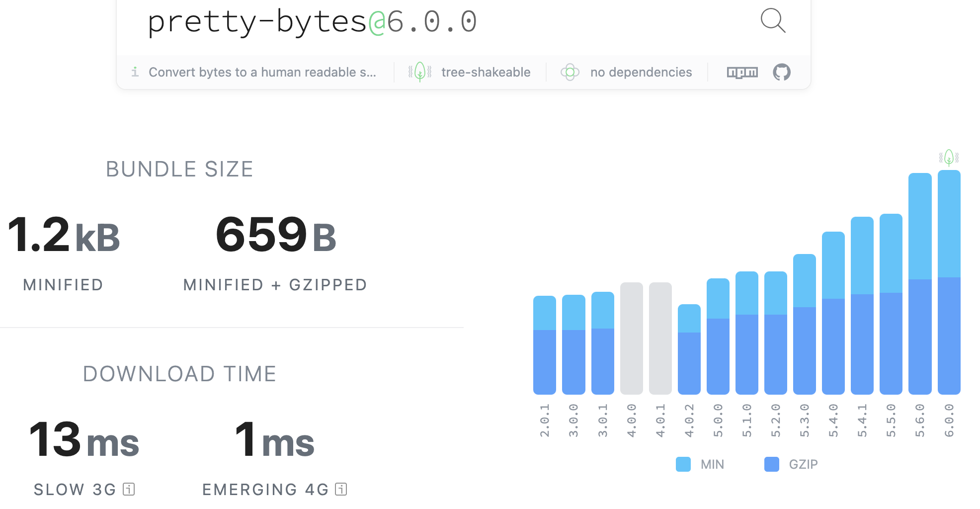Click the 'GZIP' legend label
Screen dimensions: 980x509
click(x=804, y=464)
